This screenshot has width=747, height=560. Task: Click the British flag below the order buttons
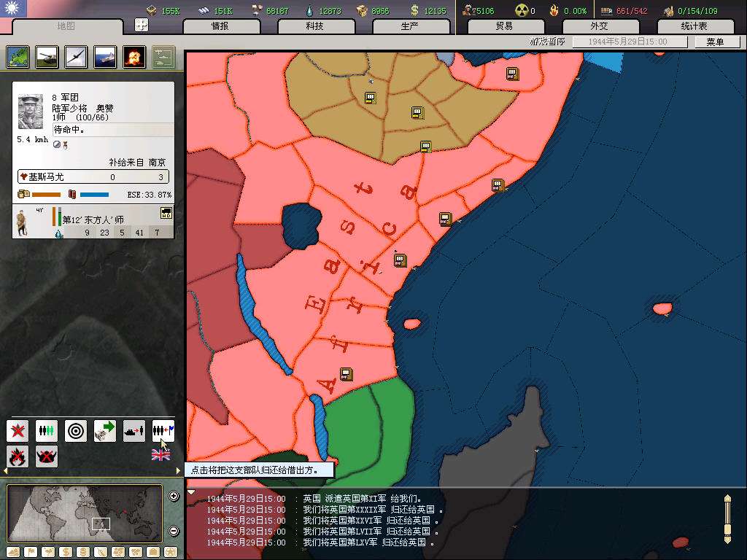(160, 455)
